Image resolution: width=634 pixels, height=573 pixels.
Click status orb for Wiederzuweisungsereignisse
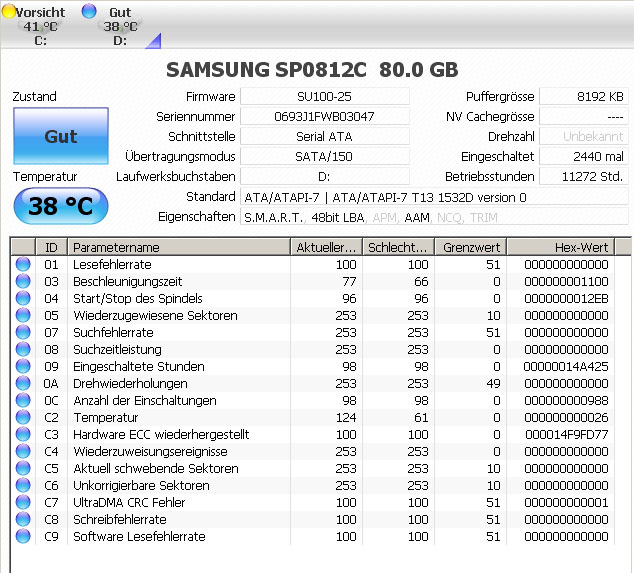23,451
